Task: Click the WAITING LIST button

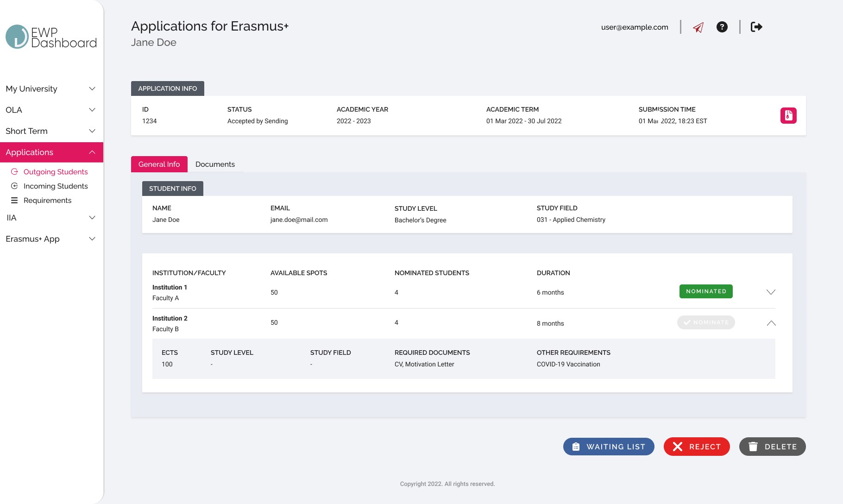Action: (x=609, y=447)
